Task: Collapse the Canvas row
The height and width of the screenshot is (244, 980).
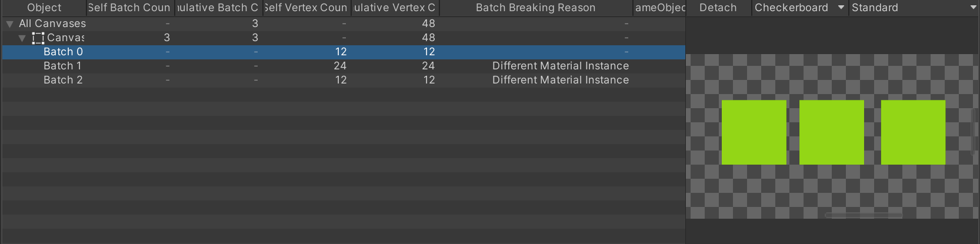Action: [22, 38]
